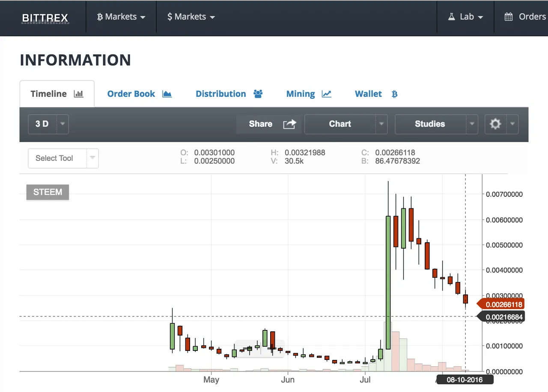Image resolution: width=548 pixels, height=392 pixels.
Task: Click the Jun label on time axis
Action: point(288,380)
